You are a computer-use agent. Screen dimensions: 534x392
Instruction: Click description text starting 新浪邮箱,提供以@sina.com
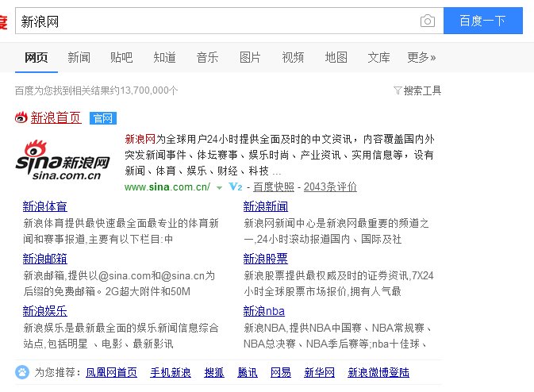[x=119, y=283]
